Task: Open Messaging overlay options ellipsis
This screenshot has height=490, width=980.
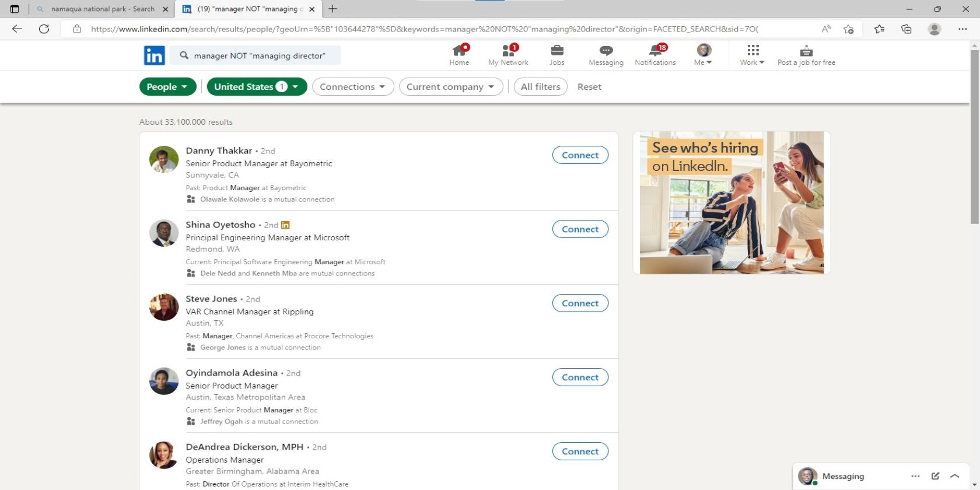Action: [x=915, y=476]
